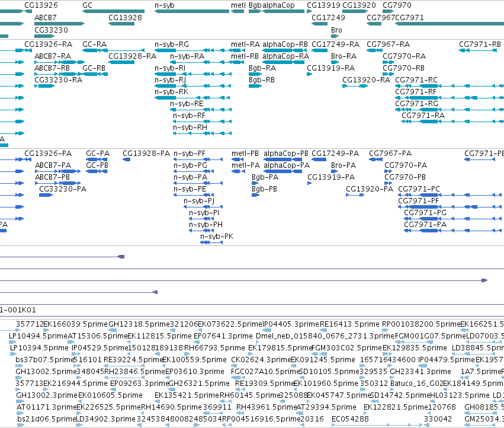
Task: Click the 1-001K01 clone label
Action: [18, 310]
